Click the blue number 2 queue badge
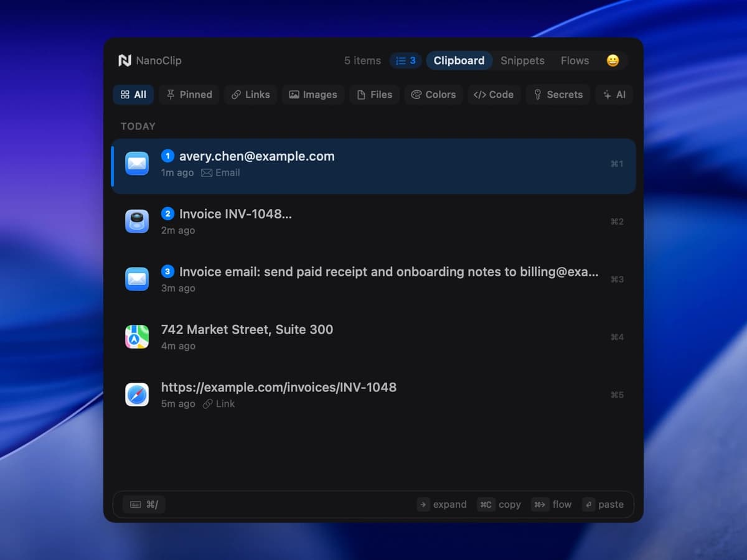This screenshot has height=560, width=747. tap(167, 213)
